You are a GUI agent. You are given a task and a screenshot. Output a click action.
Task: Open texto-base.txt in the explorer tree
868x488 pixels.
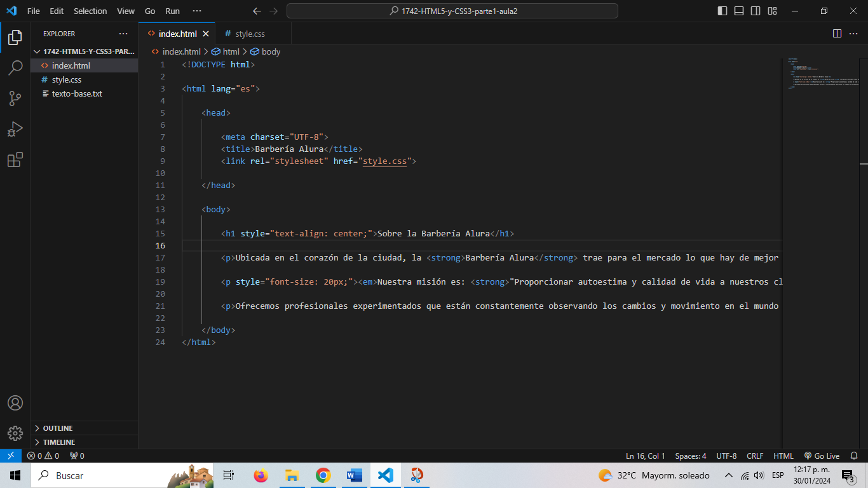point(84,93)
